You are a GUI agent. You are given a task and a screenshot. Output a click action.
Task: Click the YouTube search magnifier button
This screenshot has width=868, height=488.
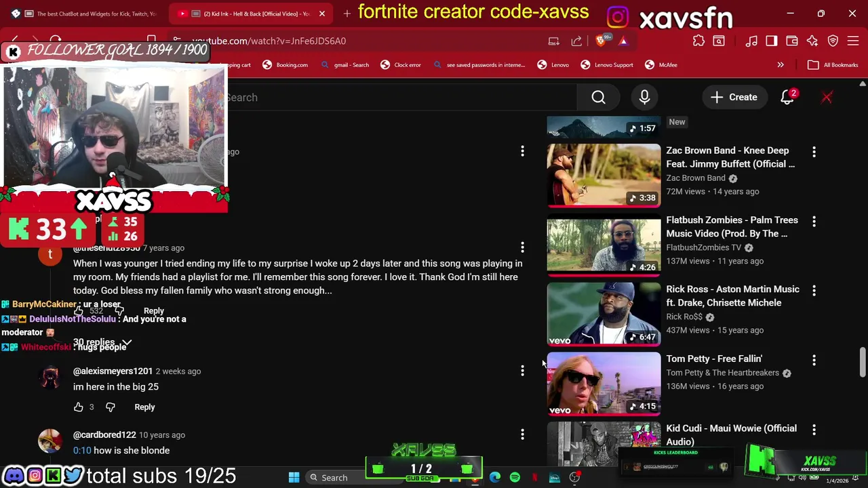click(x=598, y=98)
